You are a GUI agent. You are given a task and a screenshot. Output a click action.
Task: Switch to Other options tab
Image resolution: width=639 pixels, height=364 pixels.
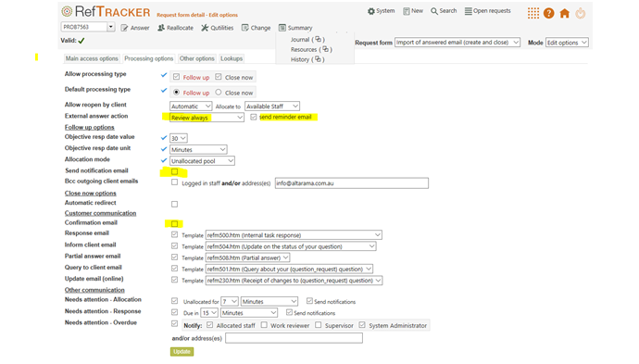pos(197,58)
